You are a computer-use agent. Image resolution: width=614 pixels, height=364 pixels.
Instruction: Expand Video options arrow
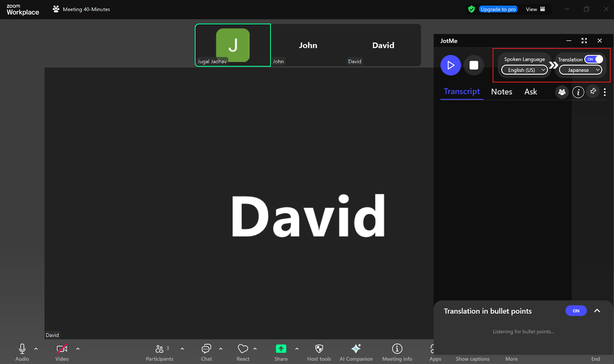pos(78,349)
